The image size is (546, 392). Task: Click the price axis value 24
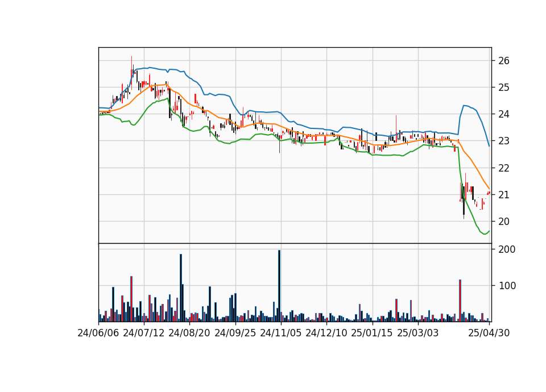coord(504,114)
